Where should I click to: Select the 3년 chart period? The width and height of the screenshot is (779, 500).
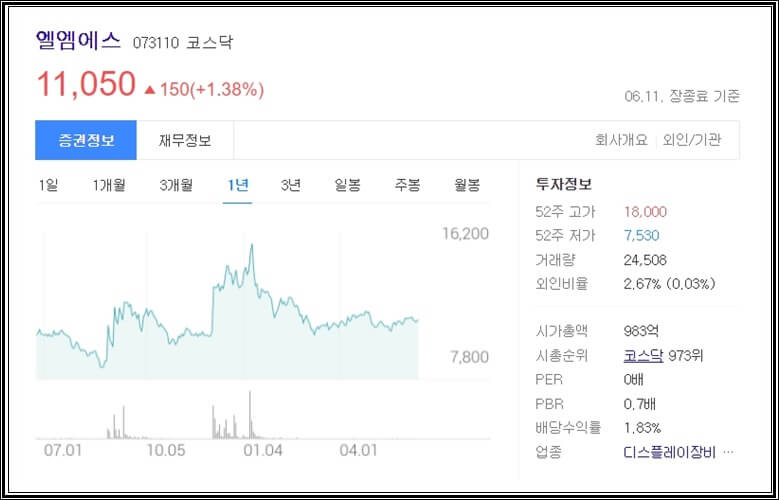pos(291,185)
